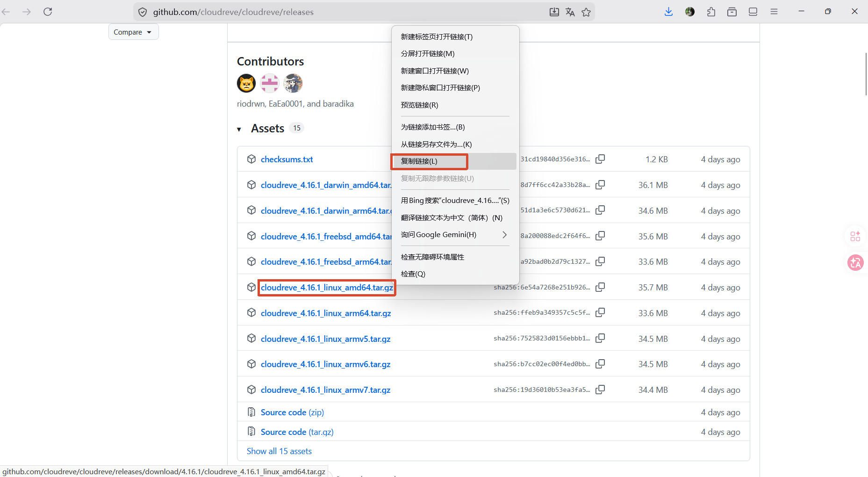Viewport: 868px width, 477px height.
Task: Download Source code (zip)
Action: pyautogui.click(x=292, y=412)
